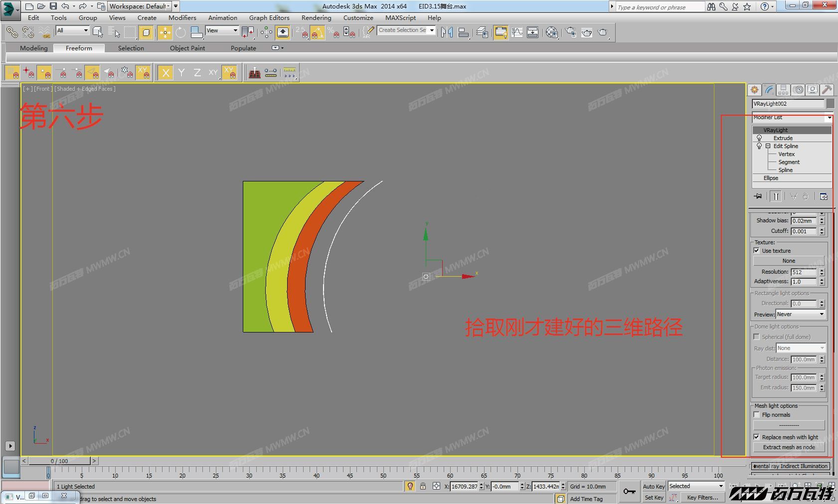Screen dimensions: 838x504
Task: Open the Utilities command panel tab
Action: point(827,90)
